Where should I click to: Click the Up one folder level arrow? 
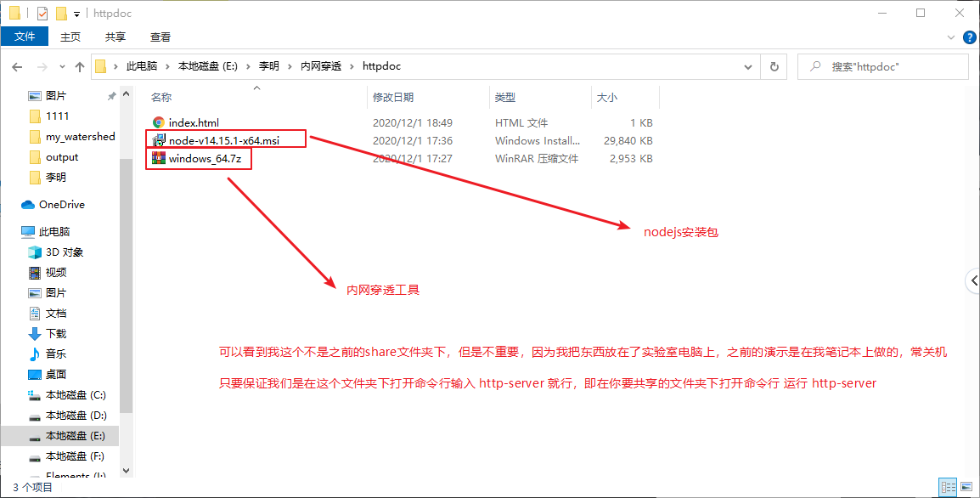click(79, 66)
